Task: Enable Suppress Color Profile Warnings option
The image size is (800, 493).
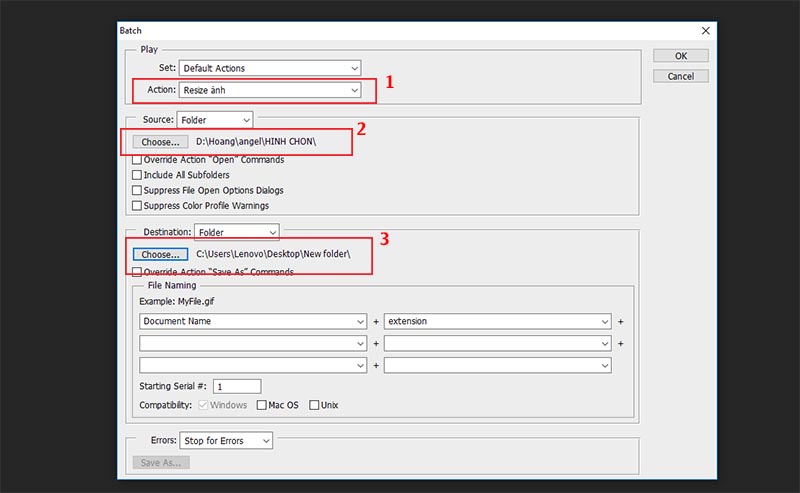Action: pos(137,206)
